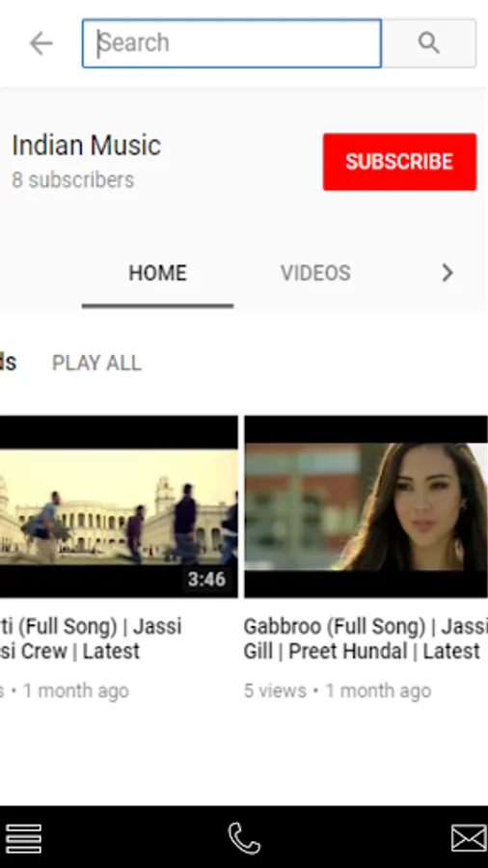Click the 3:46 duration badge

click(x=207, y=579)
